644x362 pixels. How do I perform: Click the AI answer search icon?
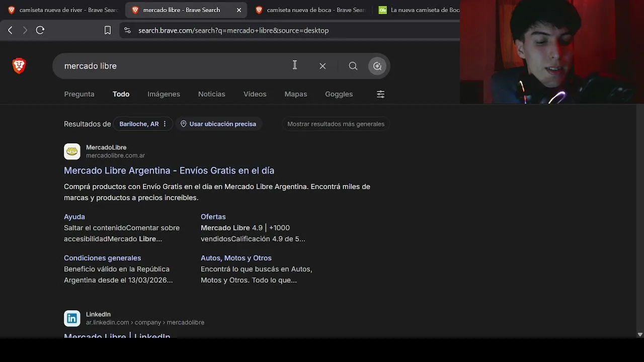(x=377, y=66)
